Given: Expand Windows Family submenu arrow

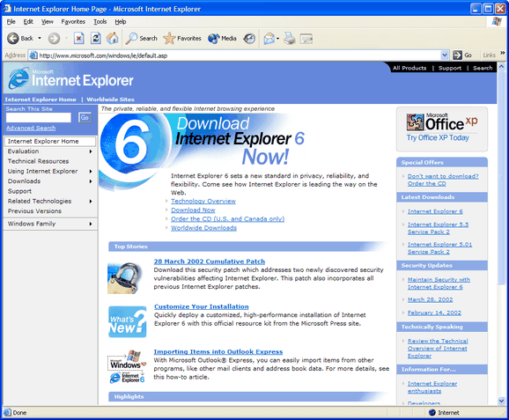Looking at the screenshot, I should point(91,224).
